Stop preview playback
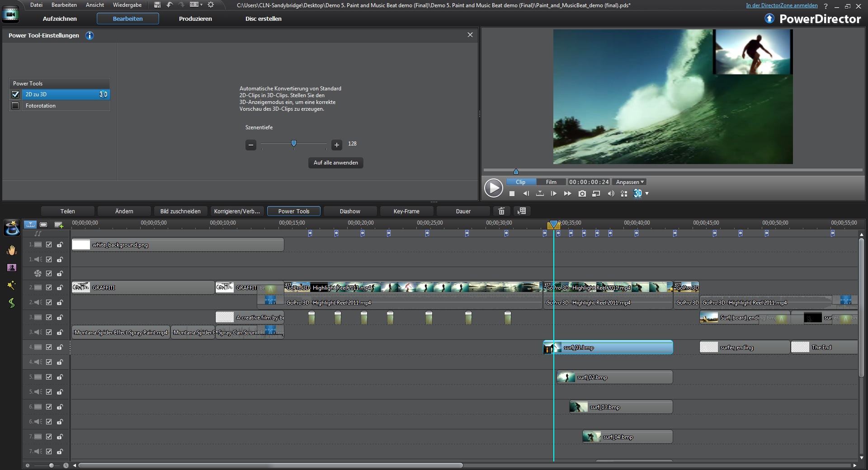 [512, 193]
